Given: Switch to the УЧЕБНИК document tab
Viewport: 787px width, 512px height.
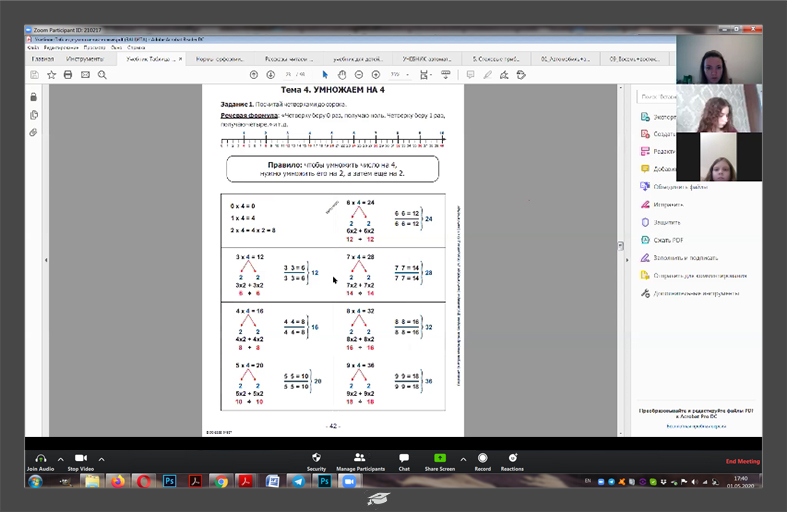Looking at the screenshot, I should [x=427, y=59].
